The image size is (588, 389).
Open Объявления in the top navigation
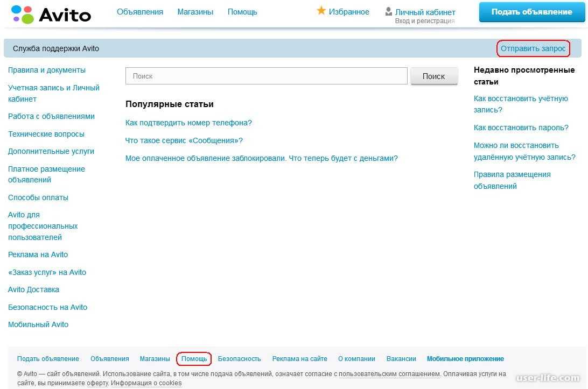pos(140,12)
